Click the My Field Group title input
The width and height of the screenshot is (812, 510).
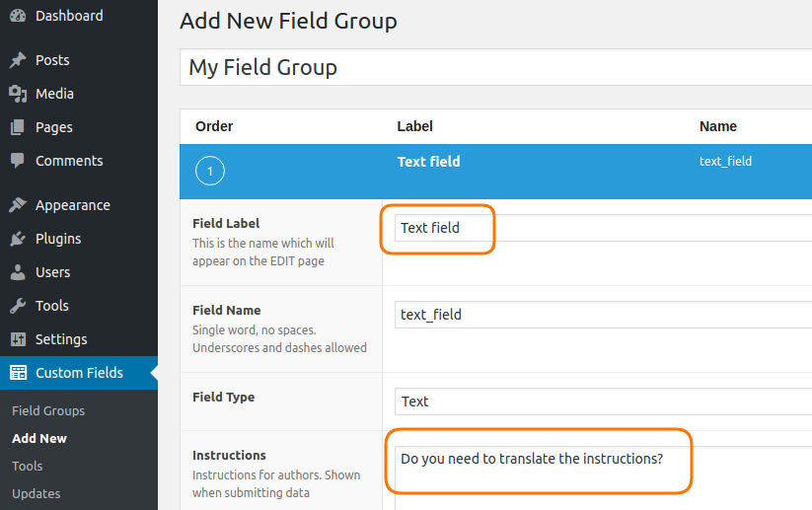[495, 67]
